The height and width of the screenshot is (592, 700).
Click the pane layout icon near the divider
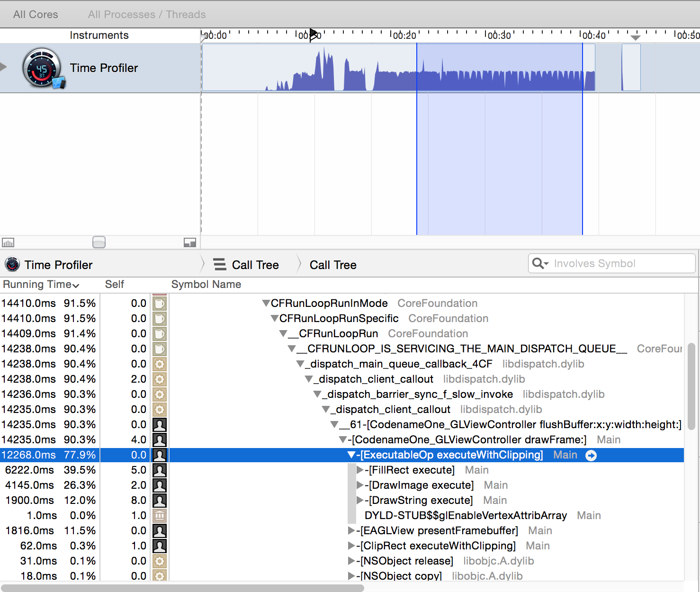[190, 242]
